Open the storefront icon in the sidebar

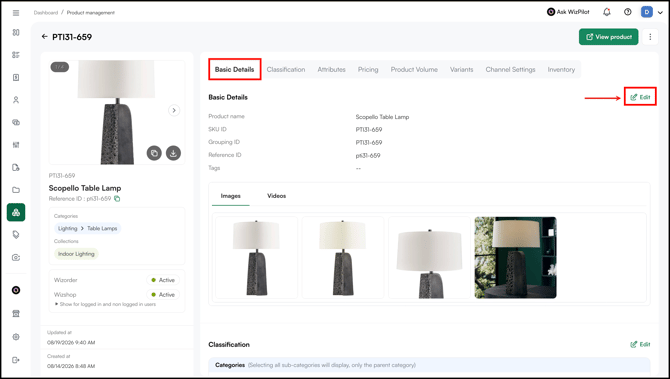16,314
